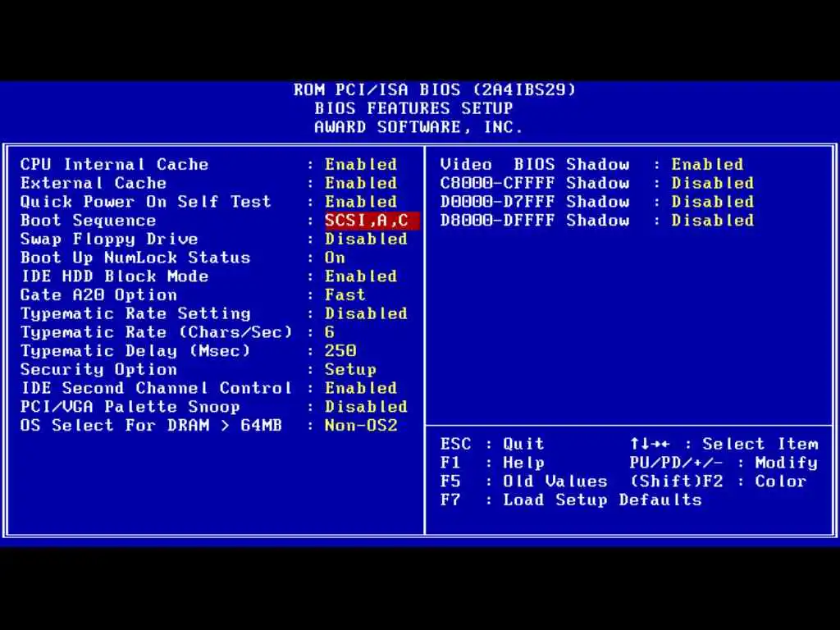The width and height of the screenshot is (840, 630).
Task: Click the Typematic Delay (Msec) label
Action: tap(135, 351)
